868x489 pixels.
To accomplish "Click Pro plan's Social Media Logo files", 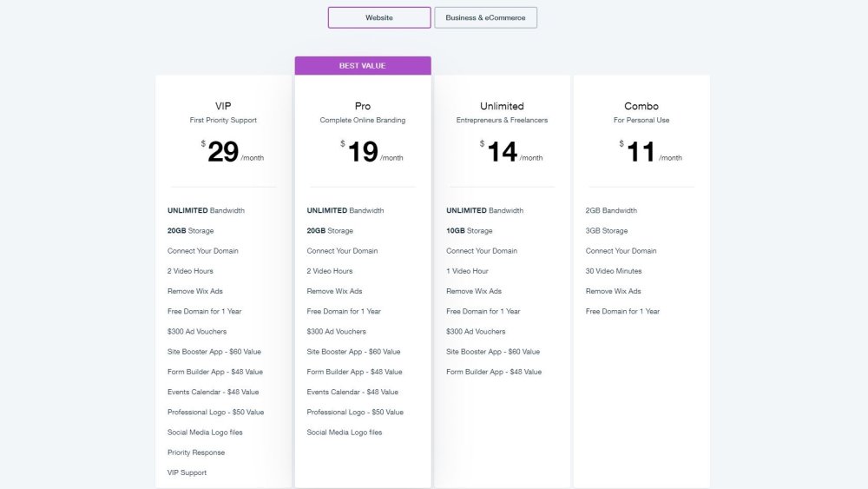I will (345, 433).
